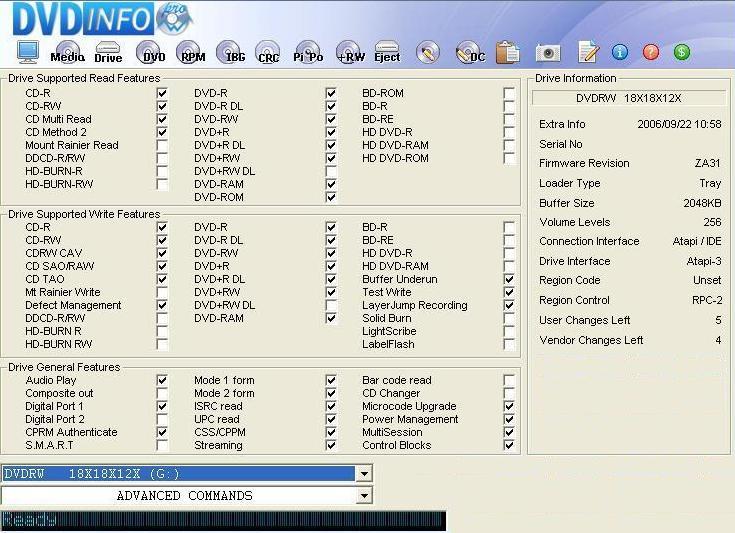Click the LayerJump Recording label
Screen dimensions: 735x533
click(x=414, y=305)
